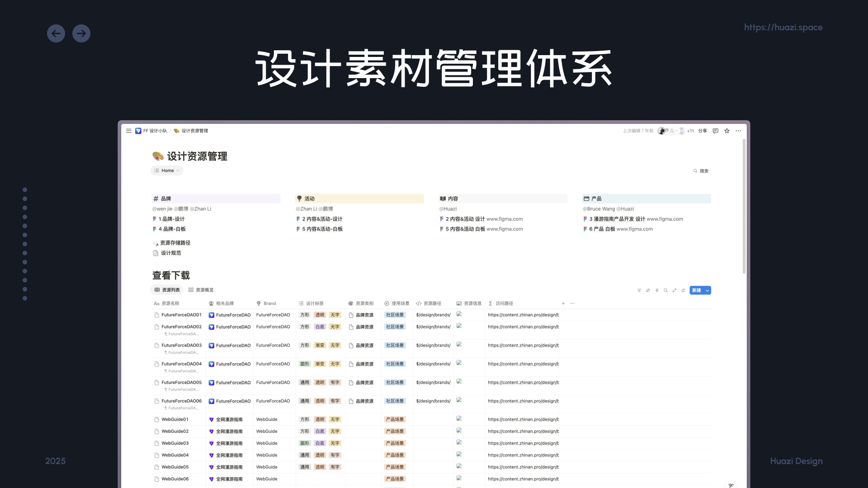Open database view settings icon

tap(684, 291)
